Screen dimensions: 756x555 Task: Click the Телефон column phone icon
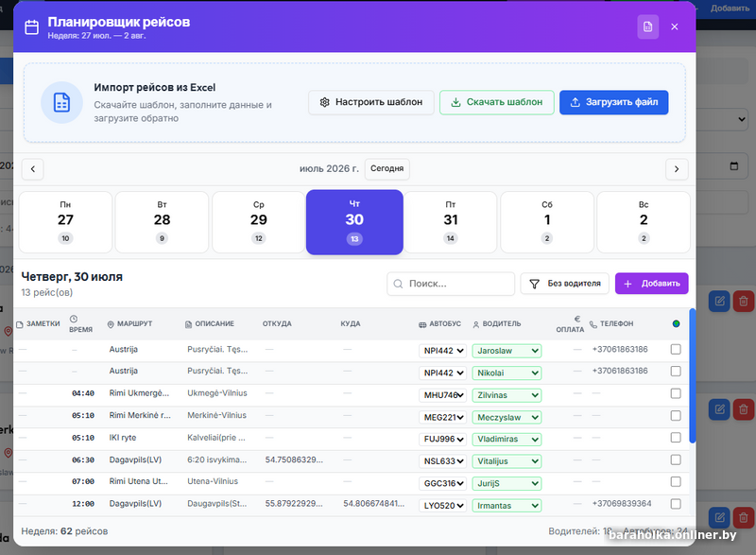pos(593,324)
